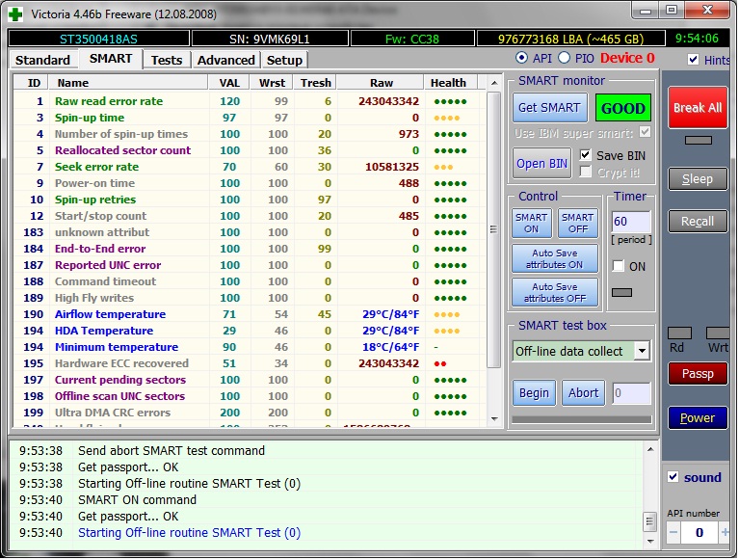The height and width of the screenshot is (560, 739).
Task: Switch to the Tests tab
Action: coord(167,60)
